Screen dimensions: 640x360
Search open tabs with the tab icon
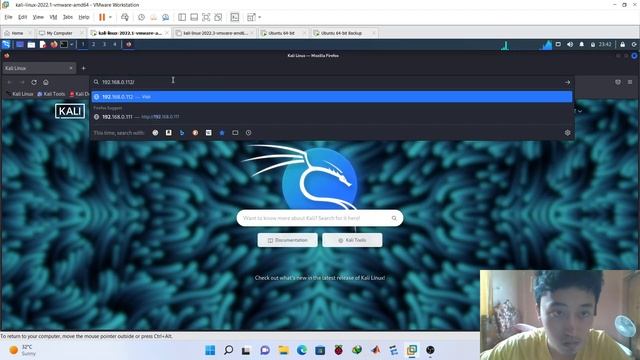(x=235, y=133)
